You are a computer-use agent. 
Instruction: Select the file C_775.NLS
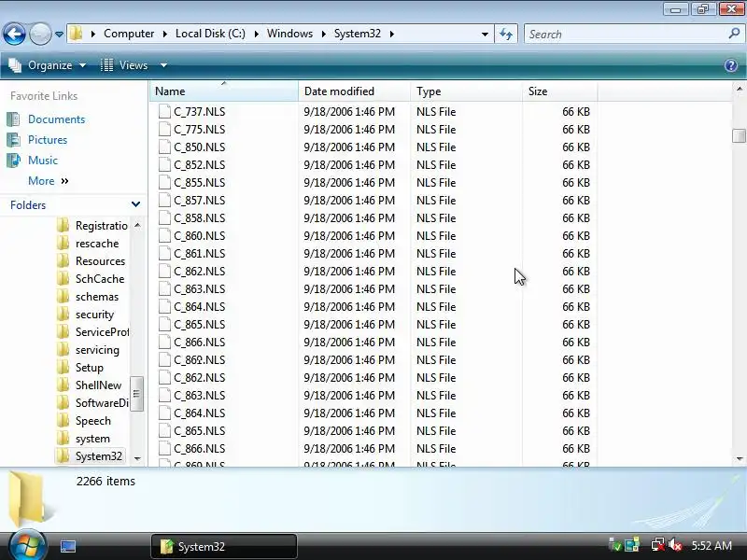[199, 129]
